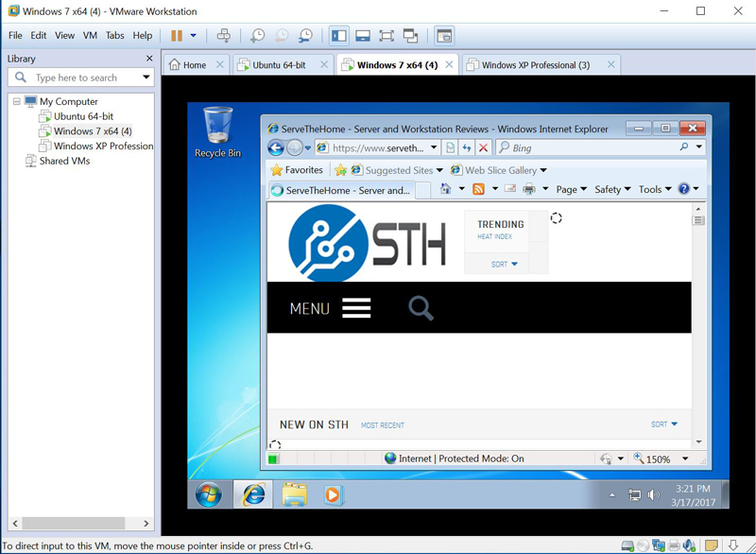Pause the virtual machine
The image size is (756, 554).
177,36
